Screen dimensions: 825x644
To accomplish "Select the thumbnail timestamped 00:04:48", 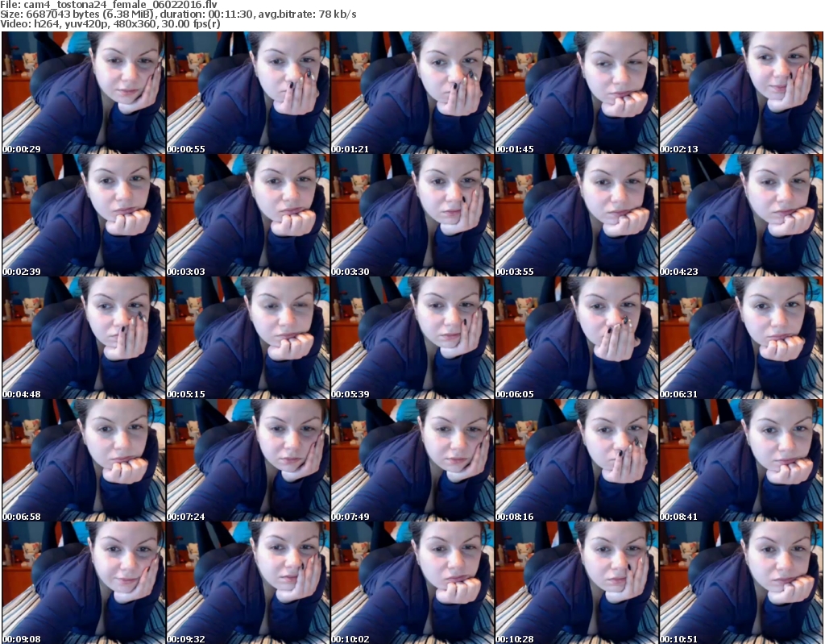I will click(x=84, y=338).
